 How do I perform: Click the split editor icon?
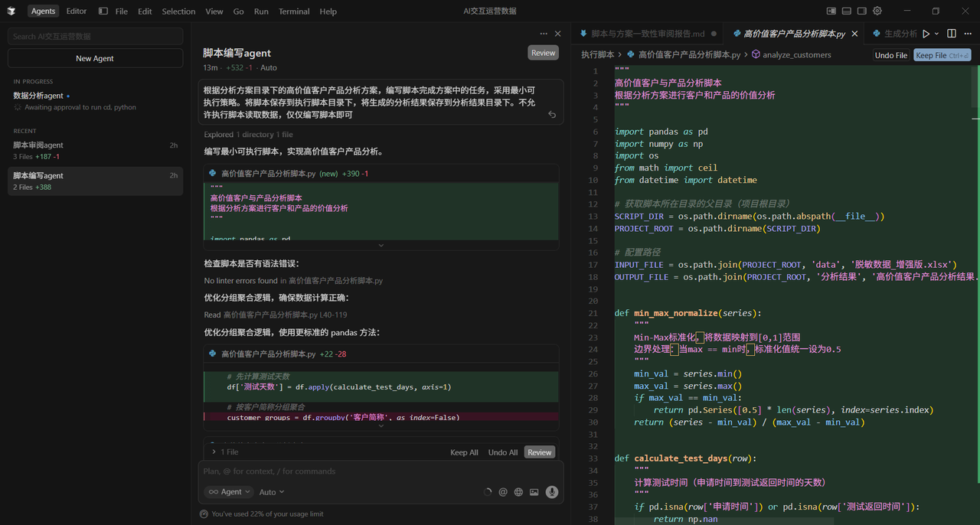click(952, 34)
